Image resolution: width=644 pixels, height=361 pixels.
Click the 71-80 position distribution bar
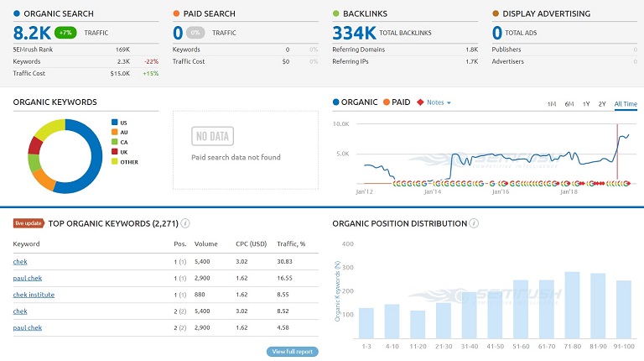[x=572, y=305]
